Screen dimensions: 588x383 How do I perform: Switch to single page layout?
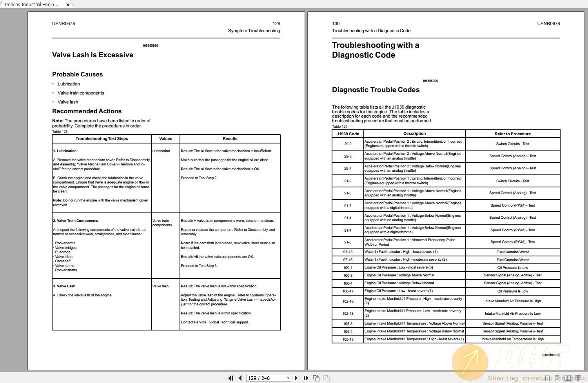547,378
